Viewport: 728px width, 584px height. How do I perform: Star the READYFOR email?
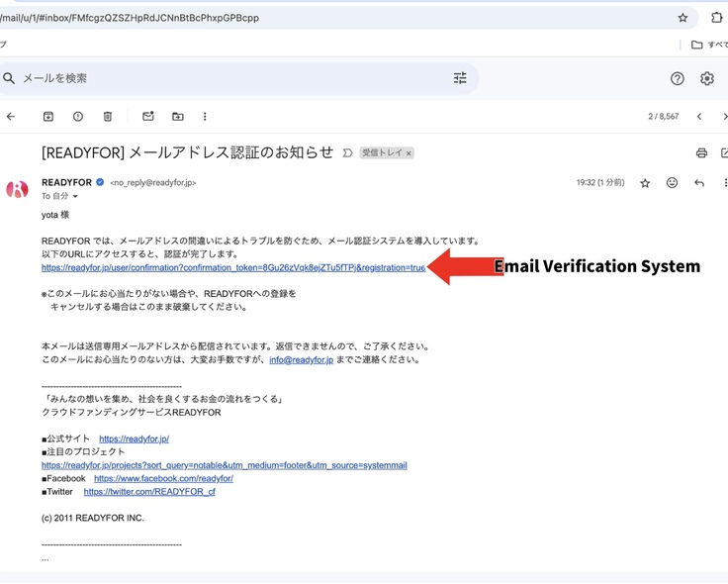tap(645, 183)
